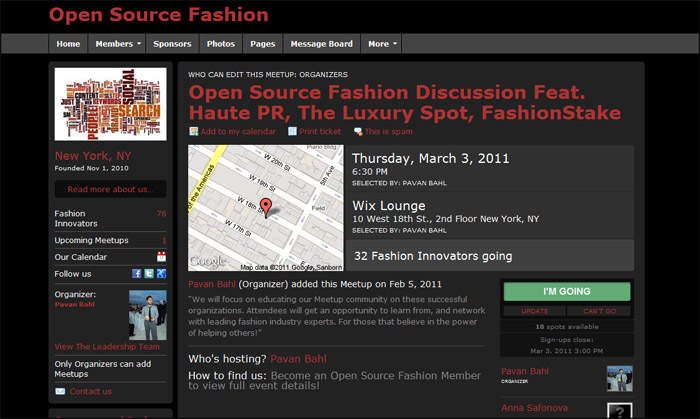Viewport: 700px width, 419px height.
Task: Click the calendar icon beside Our Calendar
Action: 161,257
